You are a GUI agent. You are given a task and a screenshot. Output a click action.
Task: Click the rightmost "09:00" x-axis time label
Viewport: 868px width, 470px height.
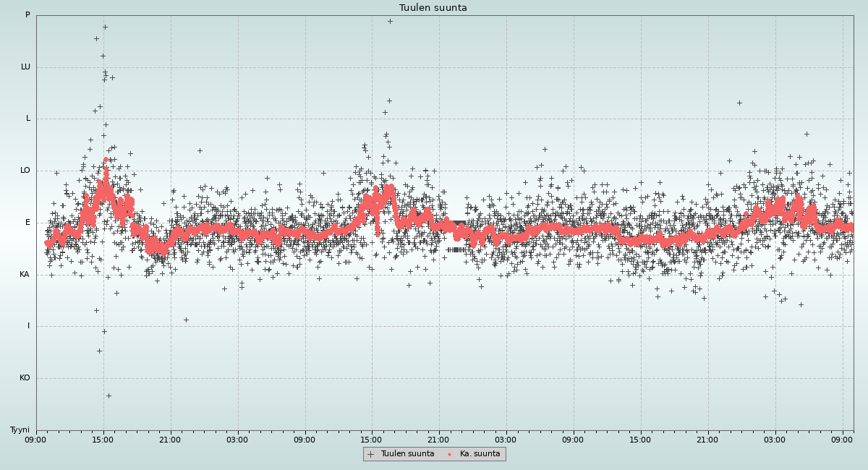(843, 440)
